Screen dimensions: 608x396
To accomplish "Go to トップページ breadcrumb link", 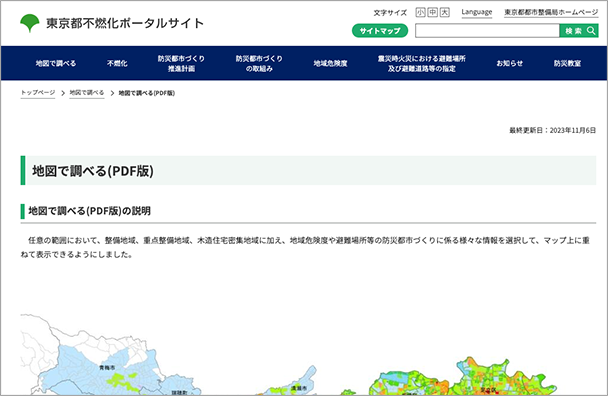I will pos(38,93).
